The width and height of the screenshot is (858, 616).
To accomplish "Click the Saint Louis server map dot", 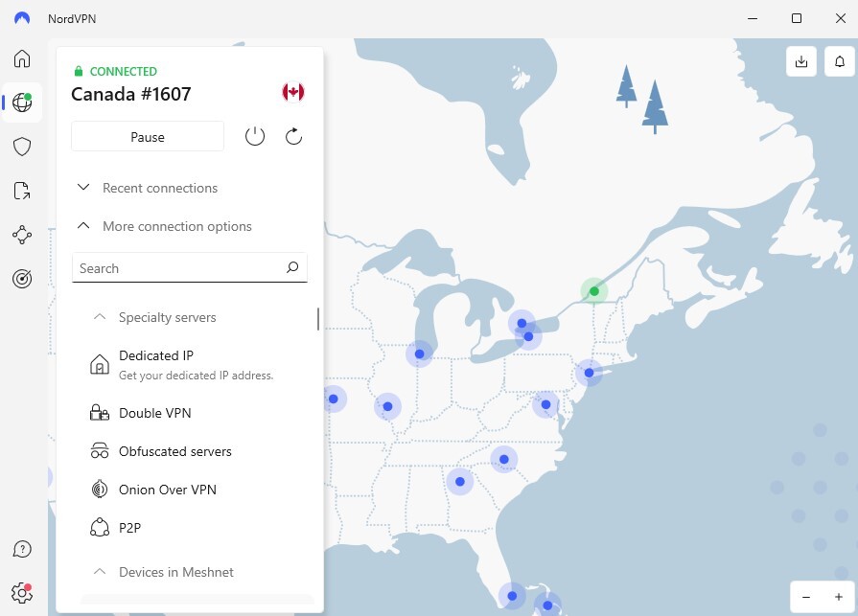I will [x=388, y=406].
